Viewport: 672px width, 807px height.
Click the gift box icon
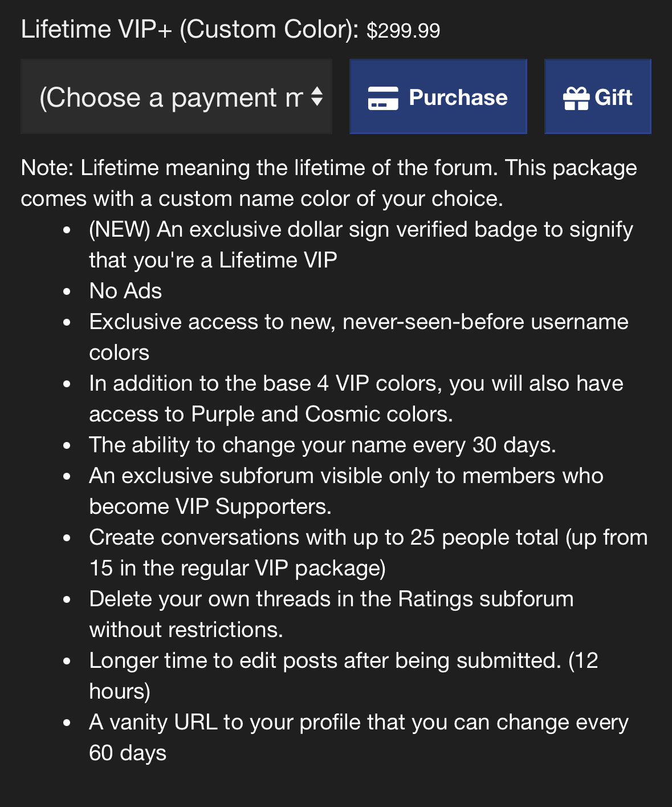pyautogui.click(x=576, y=98)
